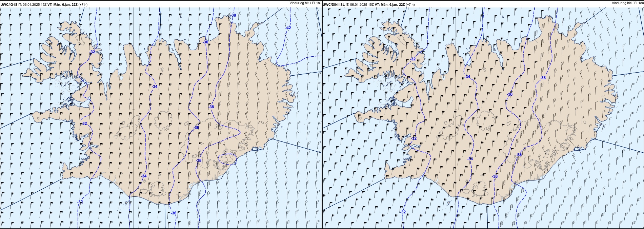
Task: Click northernmost -34 isotherm label in right map
Action: click(467, 77)
